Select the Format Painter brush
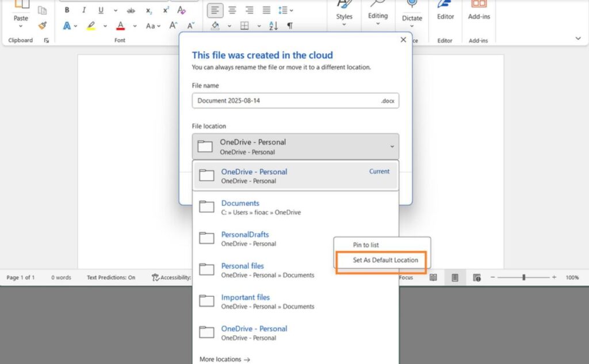 click(42, 25)
